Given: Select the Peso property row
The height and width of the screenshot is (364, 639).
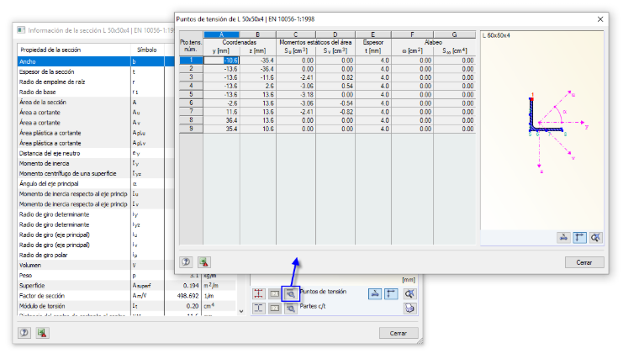Looking at the screenshot, I should [x=126, y=276].
